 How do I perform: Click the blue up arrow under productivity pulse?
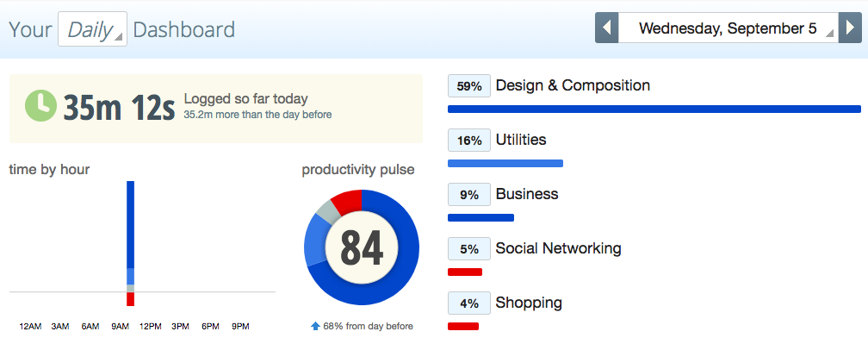pyautogui.click(x=315, y=326)
